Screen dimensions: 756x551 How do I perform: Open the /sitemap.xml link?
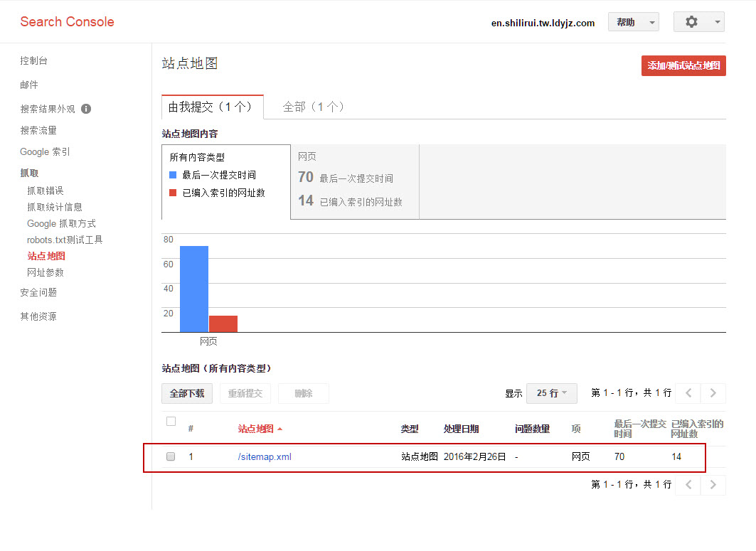tap(264, 456)
